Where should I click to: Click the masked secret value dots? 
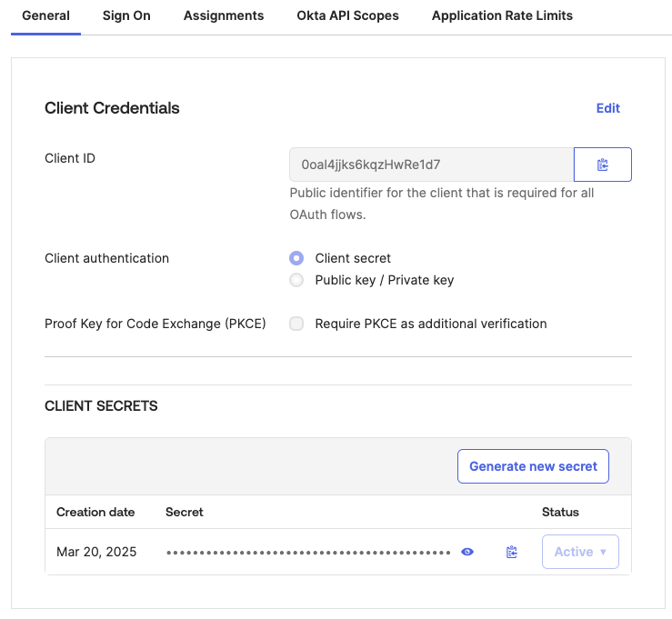[308, 552]
